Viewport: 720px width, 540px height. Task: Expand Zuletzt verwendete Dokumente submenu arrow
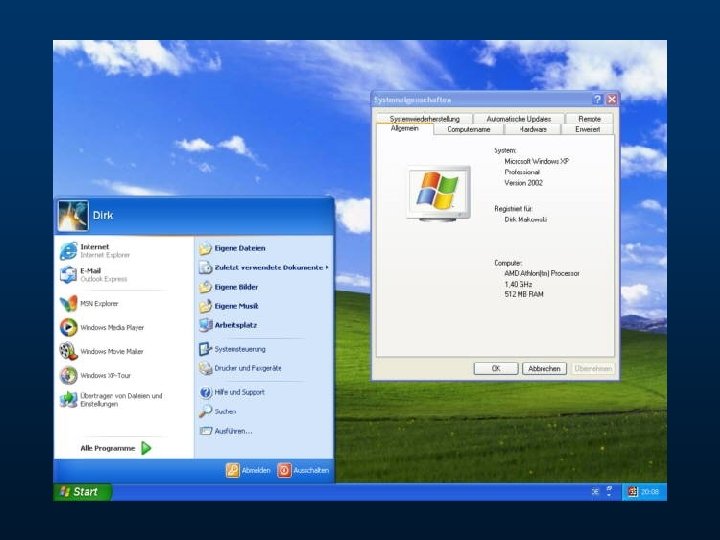[327, 267]
